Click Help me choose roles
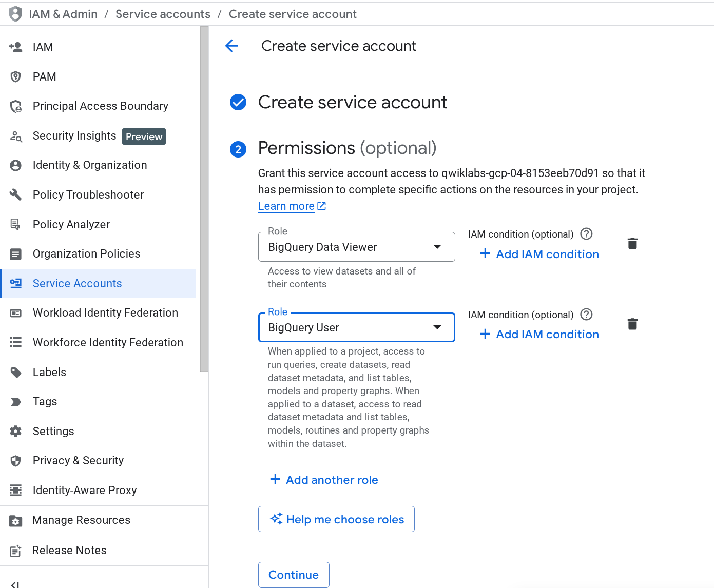This screenshot has height=588, width=714. tap(336, 519)
